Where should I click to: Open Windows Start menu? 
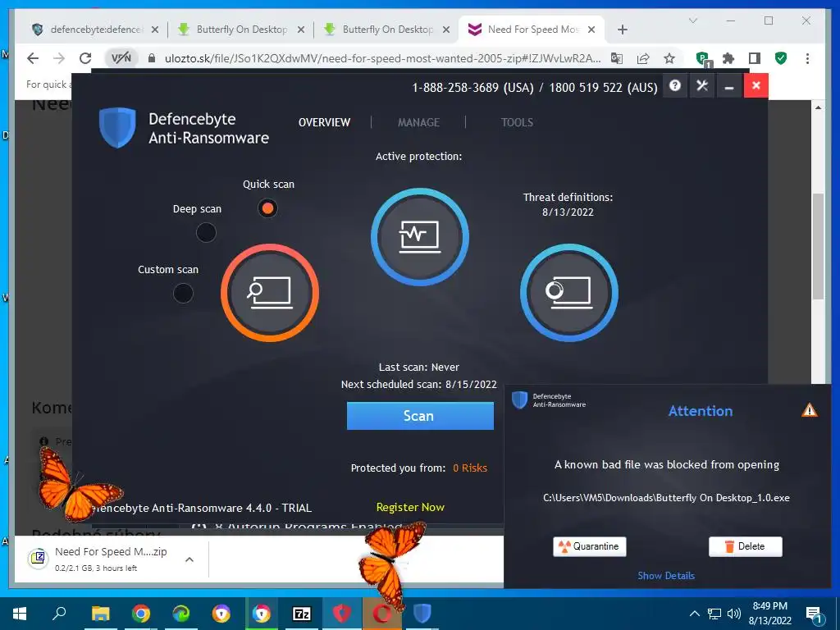click(20, 614)
